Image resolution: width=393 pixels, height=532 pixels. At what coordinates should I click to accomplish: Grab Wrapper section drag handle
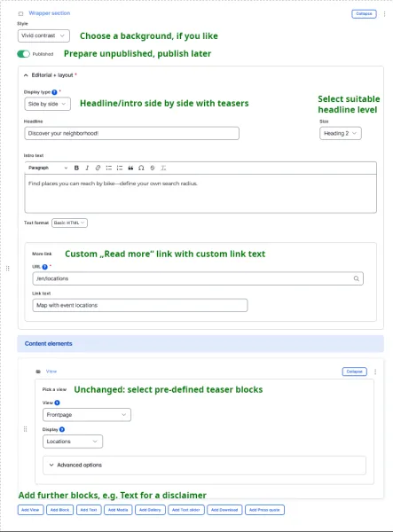coord(7,269)
